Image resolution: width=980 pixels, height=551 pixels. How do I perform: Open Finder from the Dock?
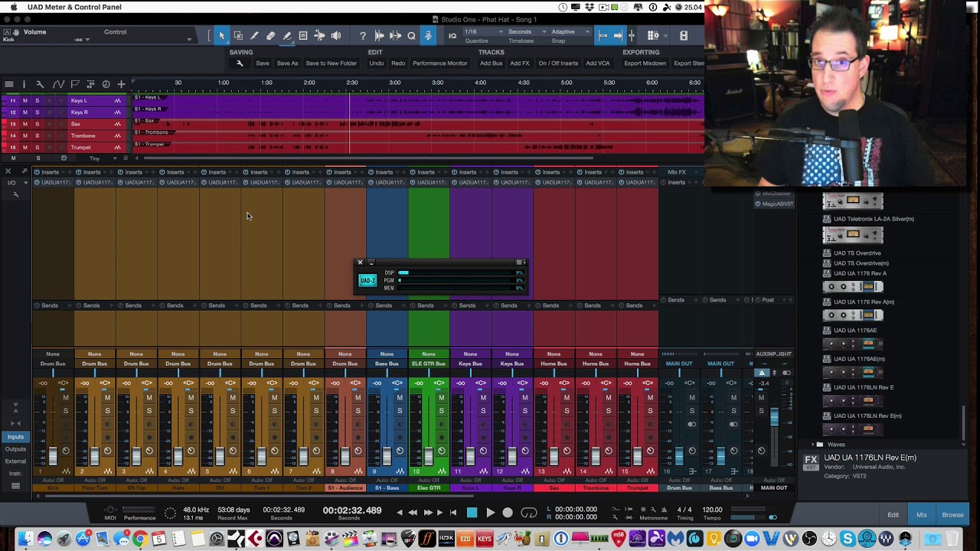pyautogui.click(x=25, y=539)
